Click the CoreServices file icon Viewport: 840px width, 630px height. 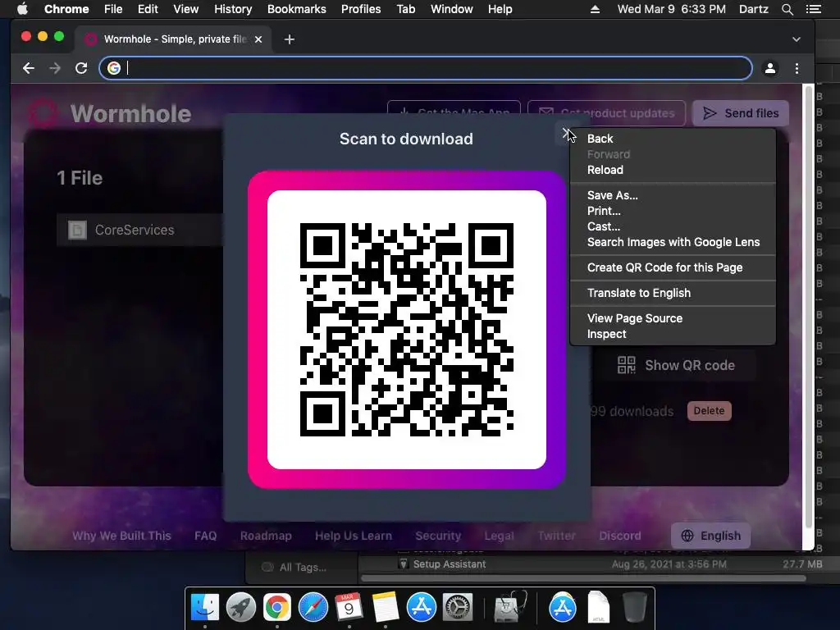coord(77,230)
